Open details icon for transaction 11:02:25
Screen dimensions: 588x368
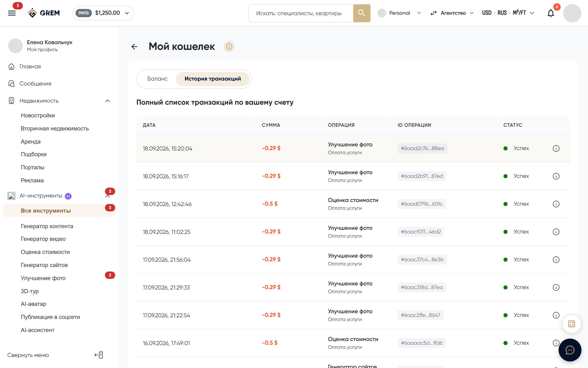(x=556, y=231)
